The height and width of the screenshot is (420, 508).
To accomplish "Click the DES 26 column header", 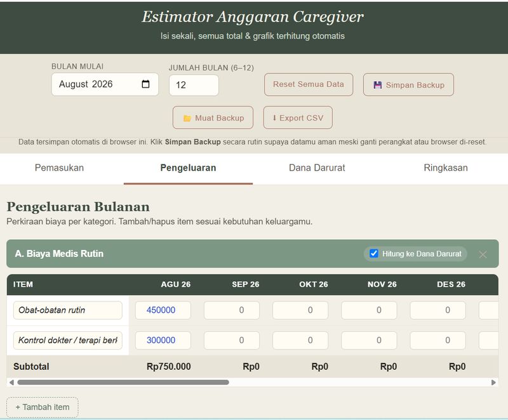I will [x=451, y=284].
